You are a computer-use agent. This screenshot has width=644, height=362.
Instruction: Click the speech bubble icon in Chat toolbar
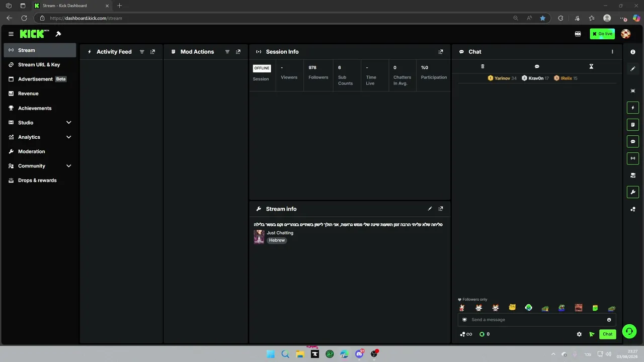click(x=537, y=66)
